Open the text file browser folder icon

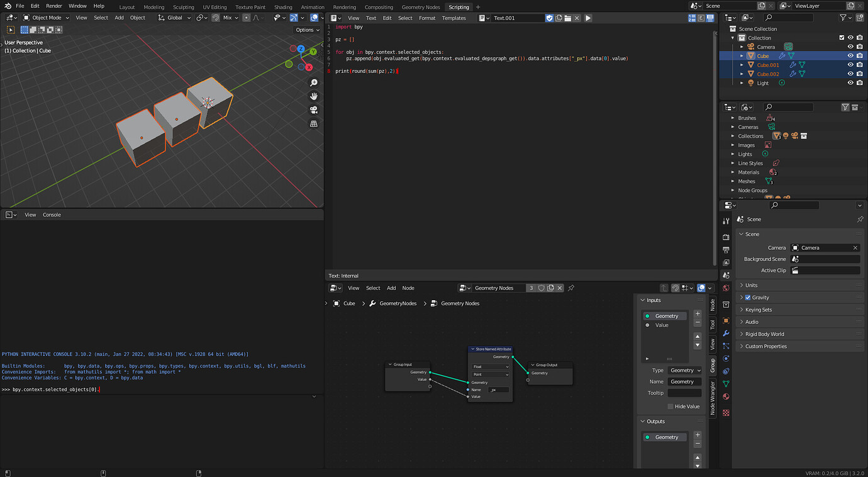pos(568,18)
